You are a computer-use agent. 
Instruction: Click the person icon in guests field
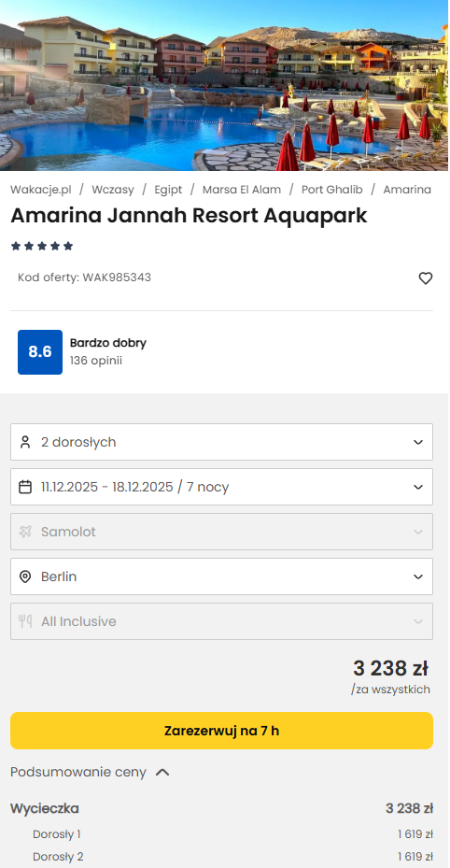coord(25,442)
